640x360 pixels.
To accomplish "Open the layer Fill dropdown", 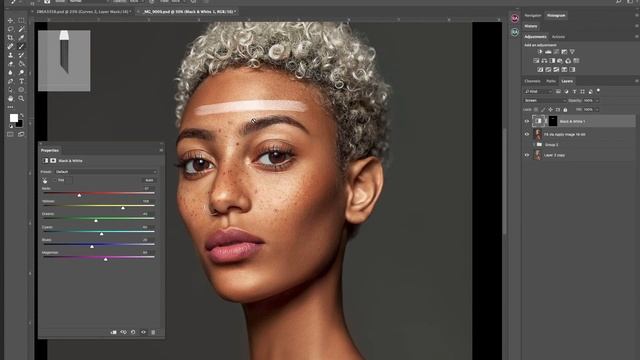I will [597, 110].
